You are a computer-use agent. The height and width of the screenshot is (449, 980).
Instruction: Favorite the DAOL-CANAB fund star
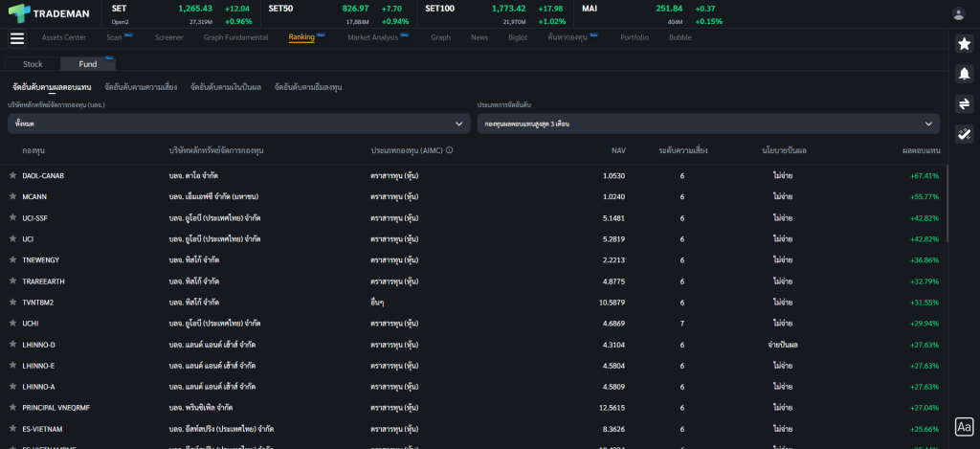12,176
